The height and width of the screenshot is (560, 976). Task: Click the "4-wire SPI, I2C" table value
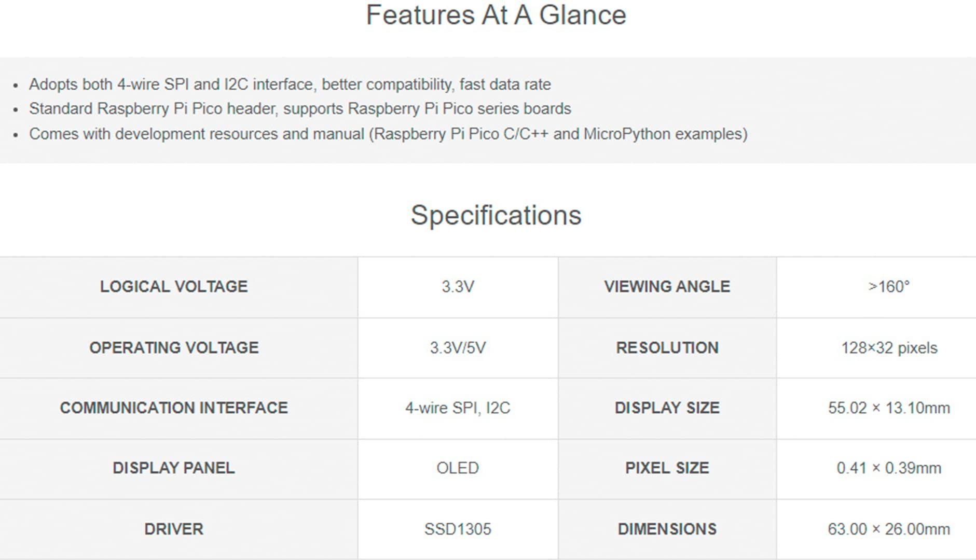coord(458,408)
